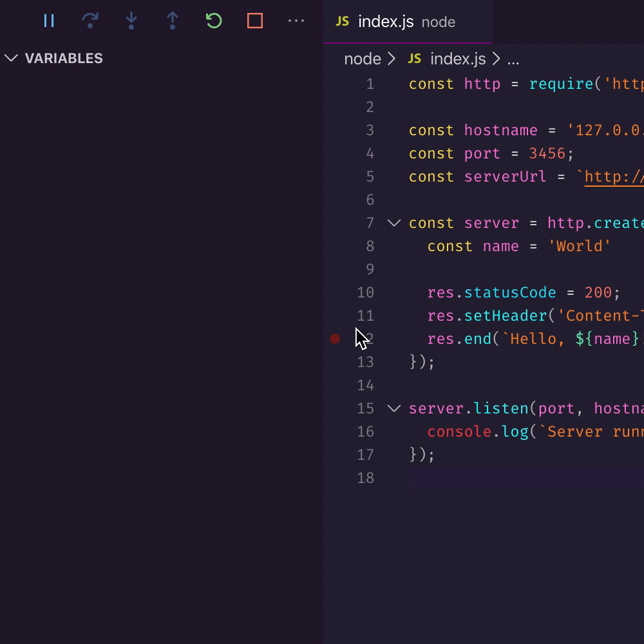Viewport: 644px width, 644px height.
Task: Click the Pause debug icon
Action: coord(48,21)
